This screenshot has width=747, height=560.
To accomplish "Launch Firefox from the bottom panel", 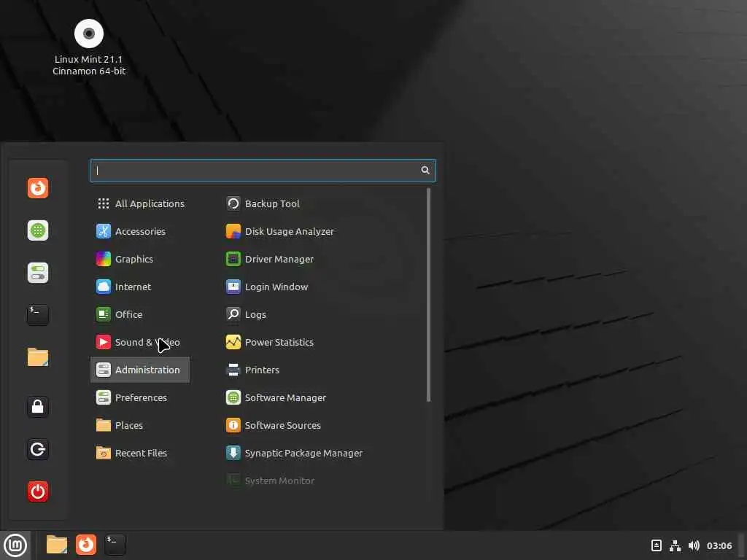I will [x=86, y=545].
